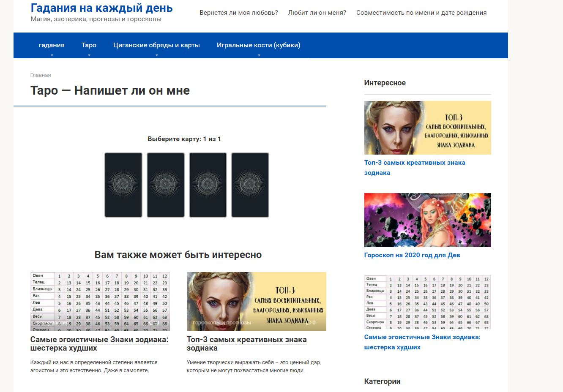Click heading "Вам также может быть интересно"

(178, 255)
